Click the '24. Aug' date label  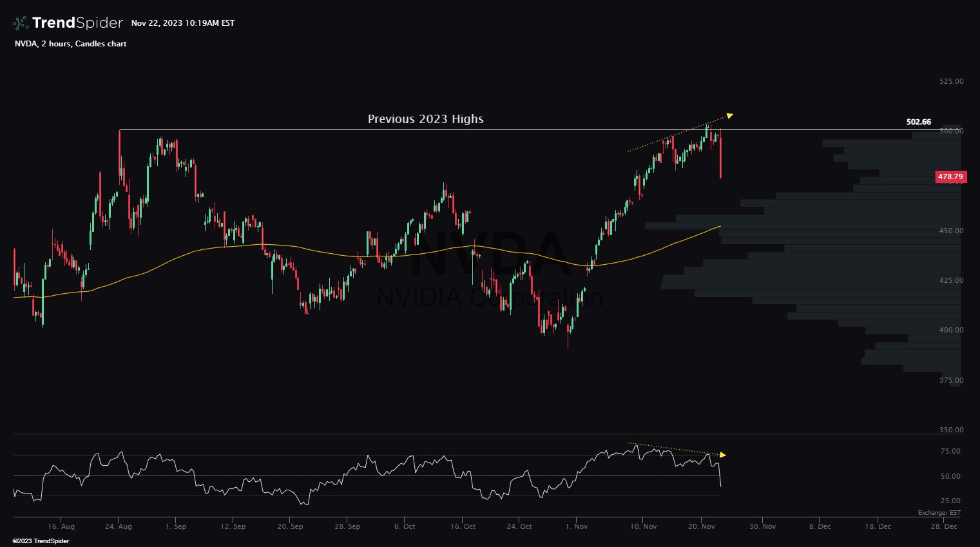(x=119, y=526)
